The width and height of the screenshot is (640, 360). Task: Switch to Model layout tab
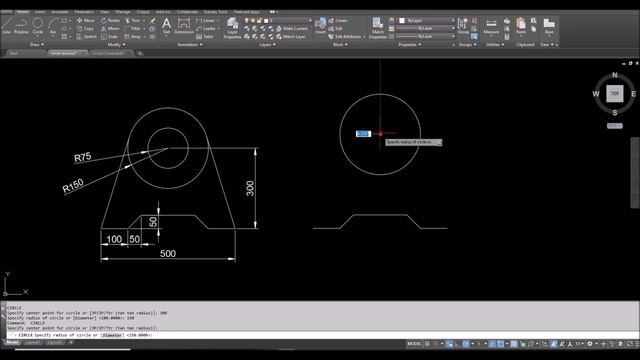click(x=12, y=342)
